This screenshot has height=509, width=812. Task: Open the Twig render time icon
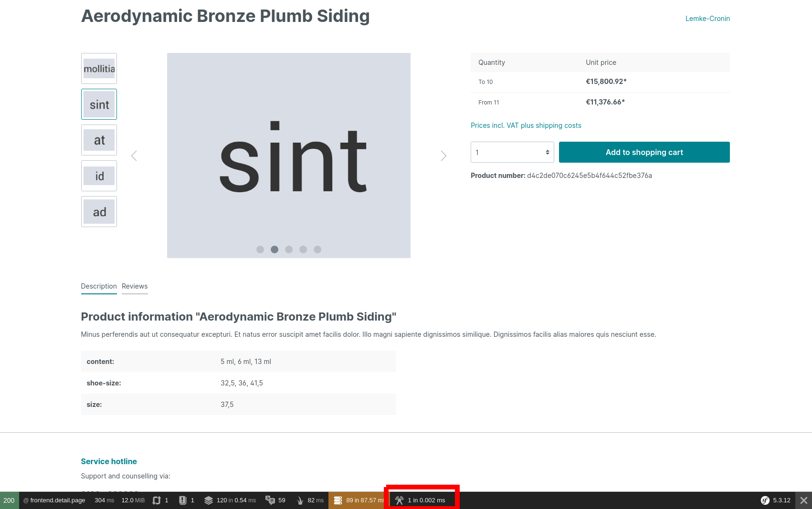300,500
